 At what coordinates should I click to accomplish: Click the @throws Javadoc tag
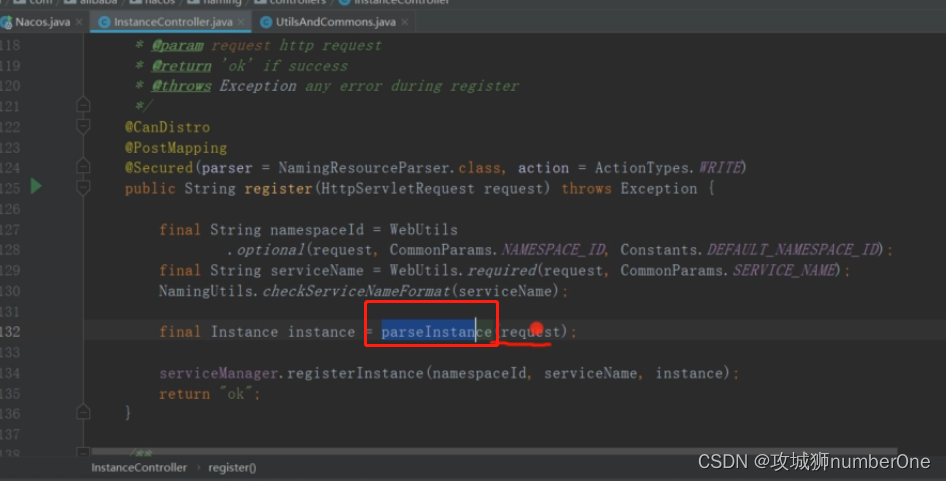[181, 86]
